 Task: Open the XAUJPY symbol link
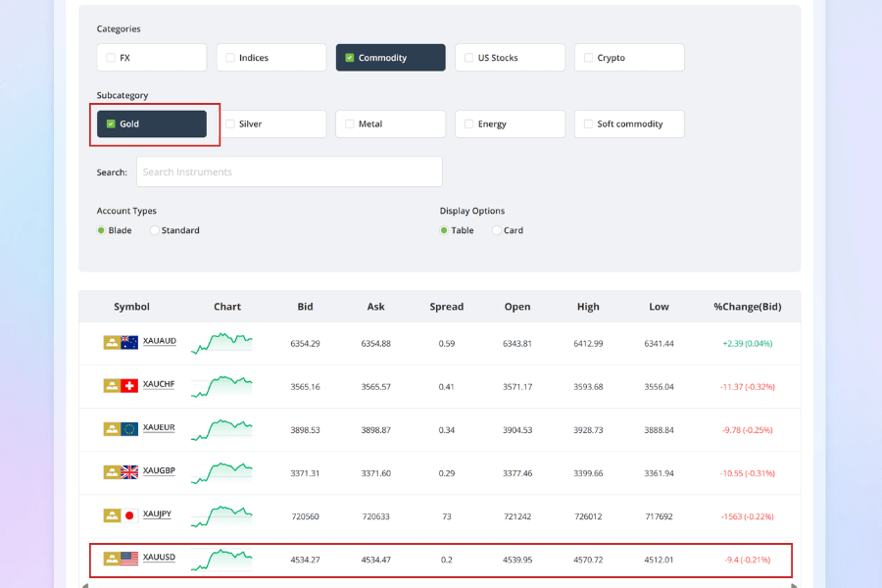click(x=157, y=514)
